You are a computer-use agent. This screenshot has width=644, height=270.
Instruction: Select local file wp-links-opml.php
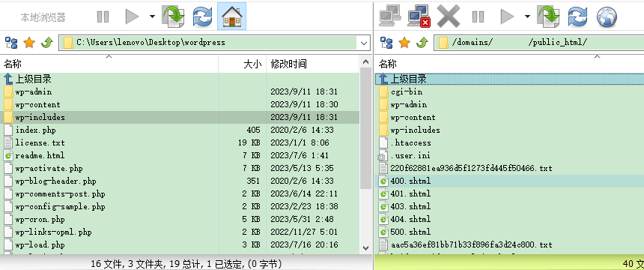tap(180, 232)
